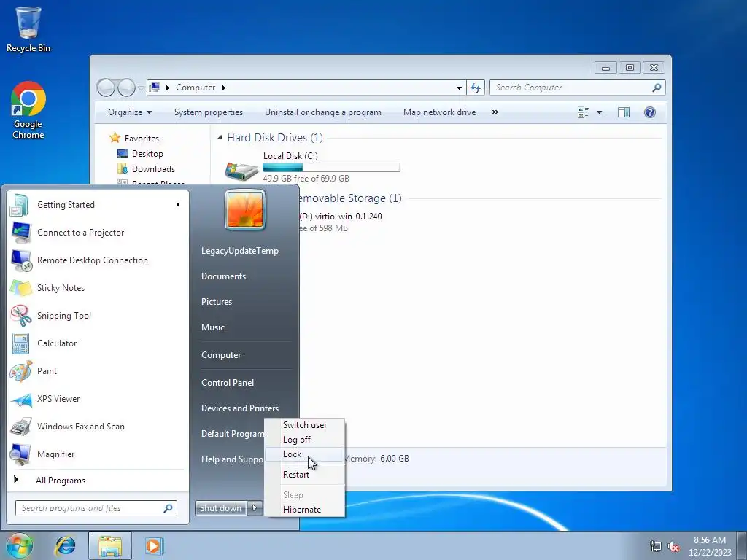Select Switch user in power menu
The height and width of the screenshot is (560, 747).
305,425
